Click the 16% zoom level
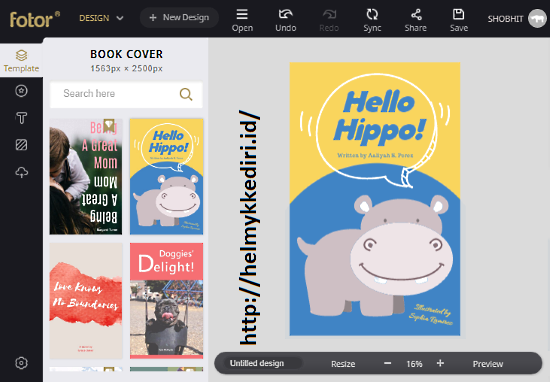The image size is (550, 382). click(x=414, y=364)
